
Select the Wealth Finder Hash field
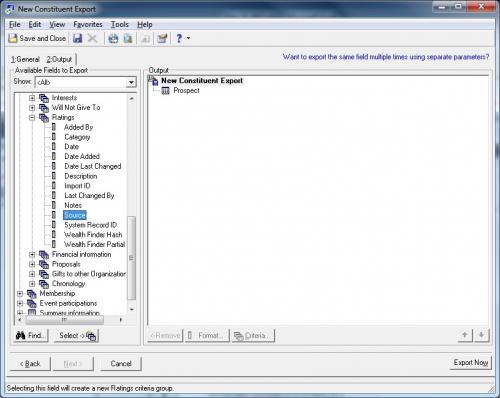tap(93, 235)
